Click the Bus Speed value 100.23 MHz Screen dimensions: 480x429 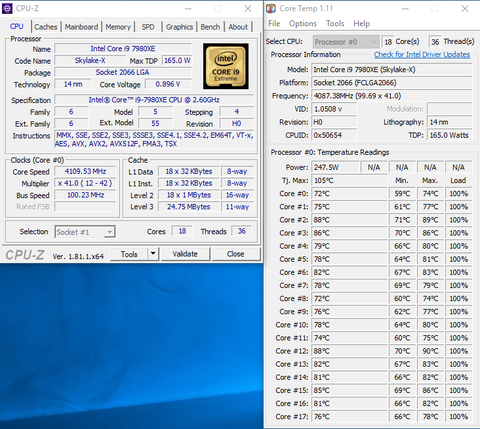85,195
